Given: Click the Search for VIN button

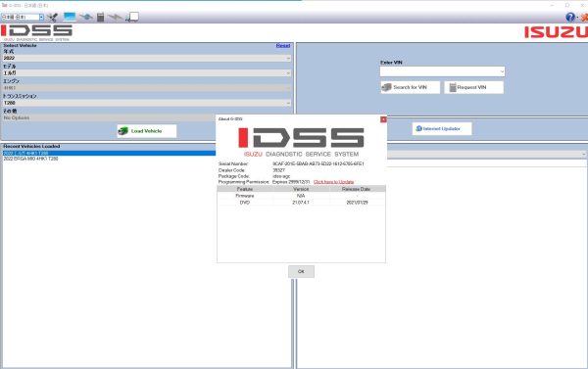Looking at the screenshot, I should point(411,87).
